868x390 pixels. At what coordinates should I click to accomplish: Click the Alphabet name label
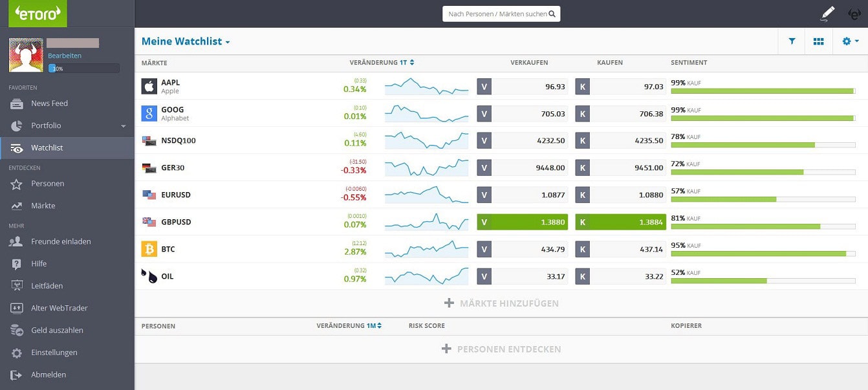tap(175, 118)
